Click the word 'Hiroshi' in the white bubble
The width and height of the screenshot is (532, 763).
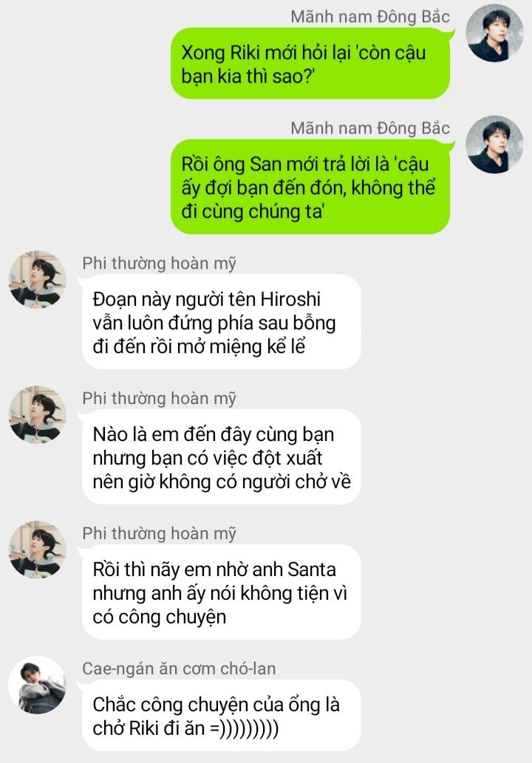290,299
